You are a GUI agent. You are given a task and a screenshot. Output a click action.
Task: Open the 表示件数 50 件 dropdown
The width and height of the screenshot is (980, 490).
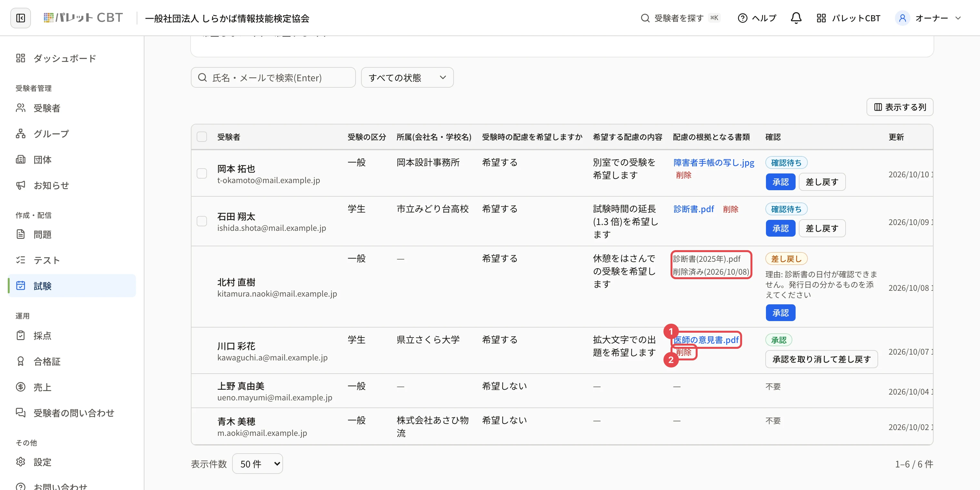[x=257, y=464]
